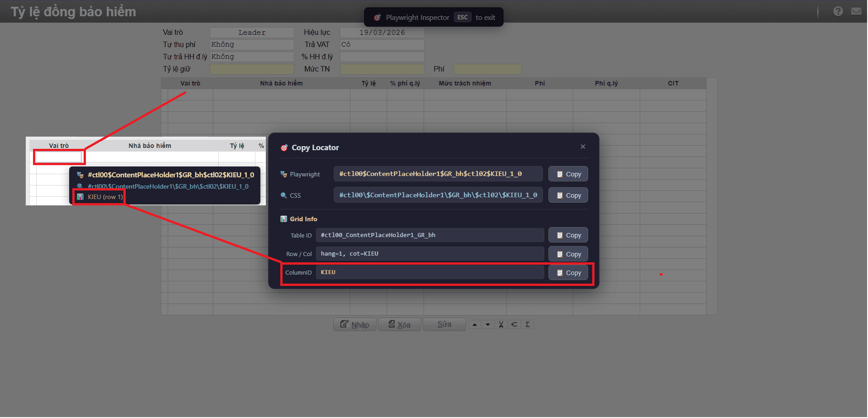Select the ColumnID field showing KIEU
Viewport: 868px width, 418px height.
tap(430, 272)
